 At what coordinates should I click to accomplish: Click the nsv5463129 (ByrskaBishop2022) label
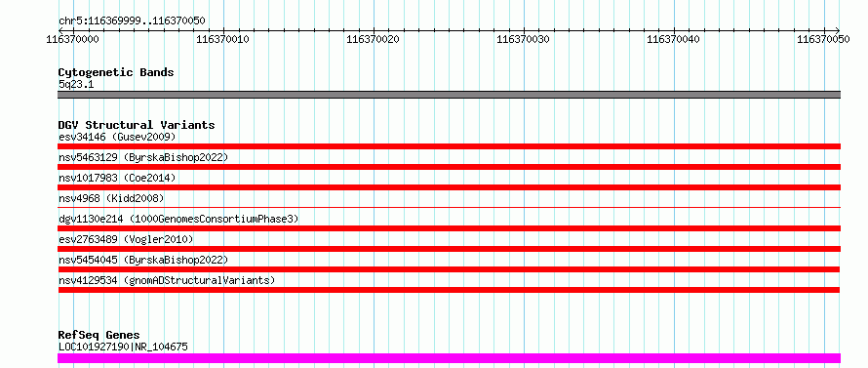[x=143, y=157]
